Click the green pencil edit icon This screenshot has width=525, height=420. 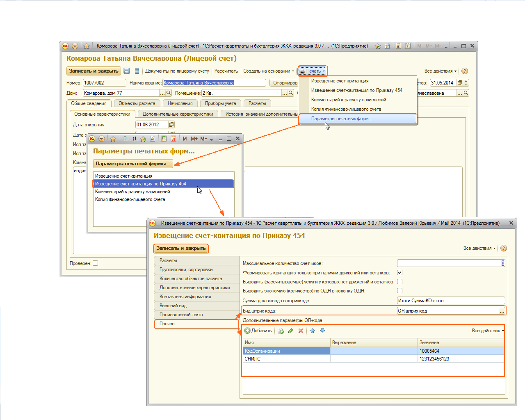point(291,331)
